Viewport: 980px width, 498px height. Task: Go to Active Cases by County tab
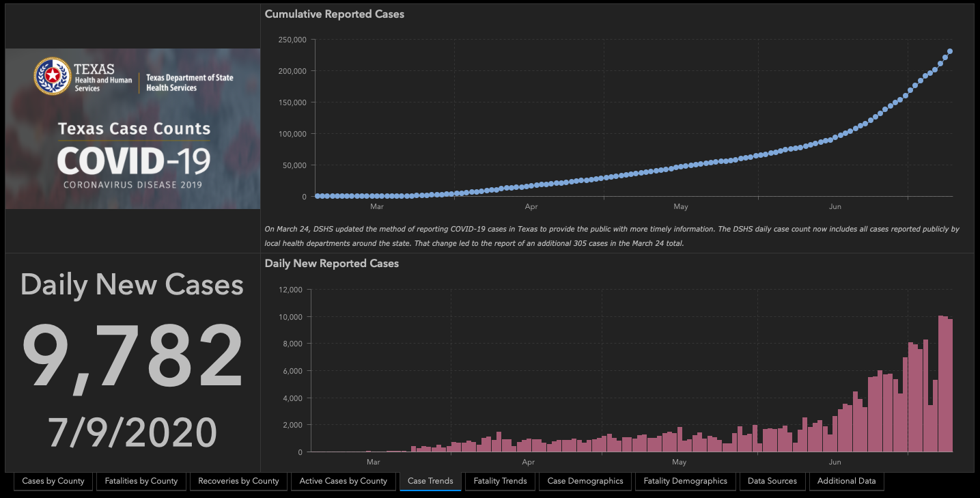(x=343, y=481)
